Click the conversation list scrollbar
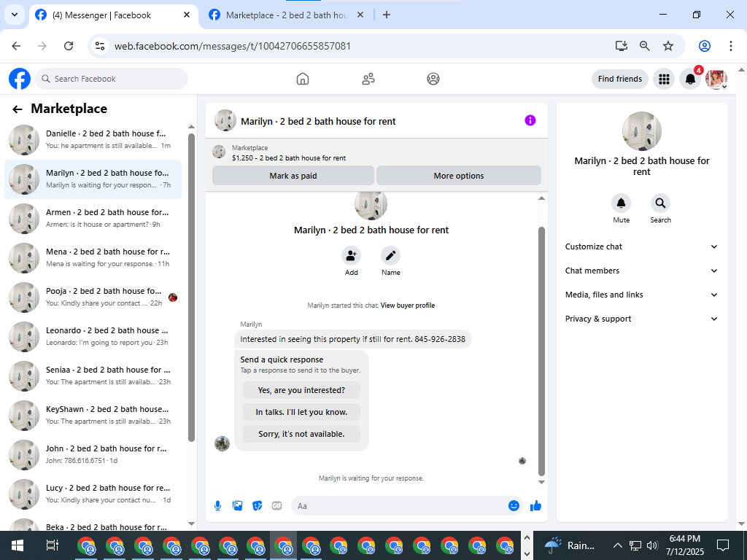 coord(192,287)
